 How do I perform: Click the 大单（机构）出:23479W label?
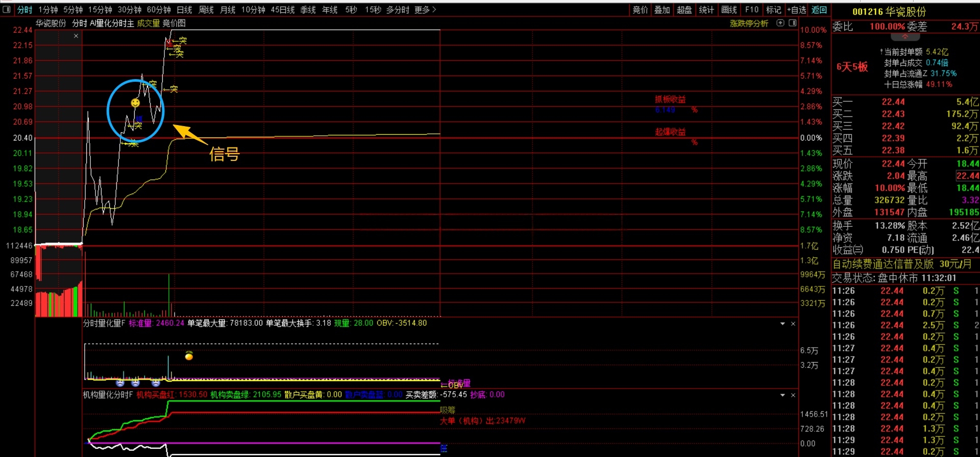pyautogui.click(x=483, y=421)
